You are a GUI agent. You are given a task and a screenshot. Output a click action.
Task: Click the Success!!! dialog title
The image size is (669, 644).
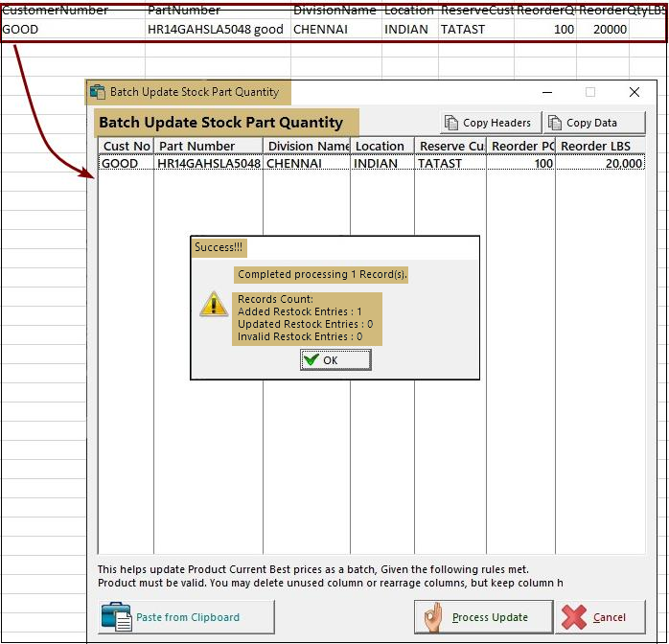pyautogui.click(x=219, y=247)
